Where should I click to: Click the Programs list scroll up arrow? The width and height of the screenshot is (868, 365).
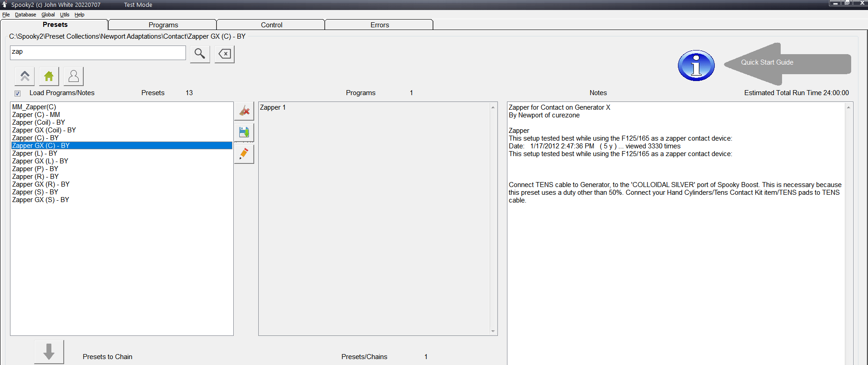pos(493,107)
